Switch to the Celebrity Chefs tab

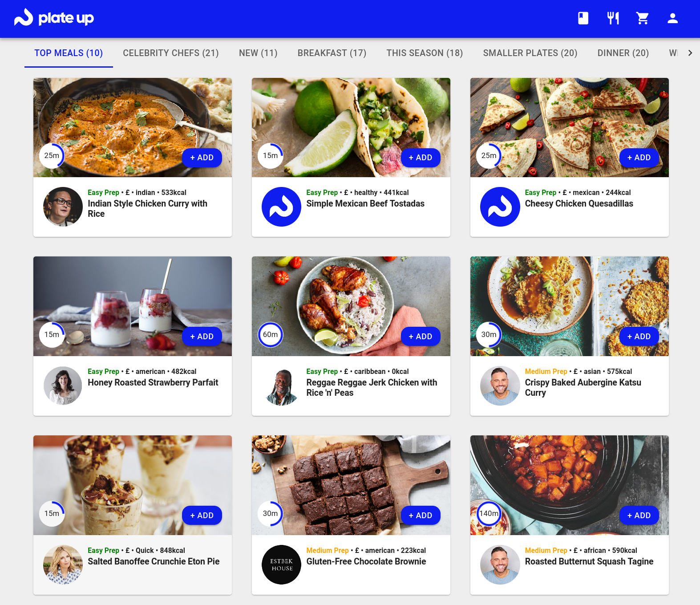[x=171, y=53]
